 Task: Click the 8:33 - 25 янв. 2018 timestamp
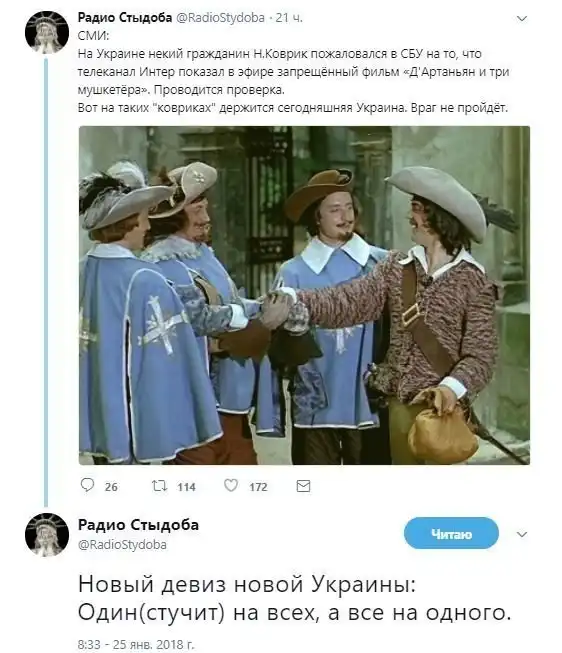tap(136, 645)
